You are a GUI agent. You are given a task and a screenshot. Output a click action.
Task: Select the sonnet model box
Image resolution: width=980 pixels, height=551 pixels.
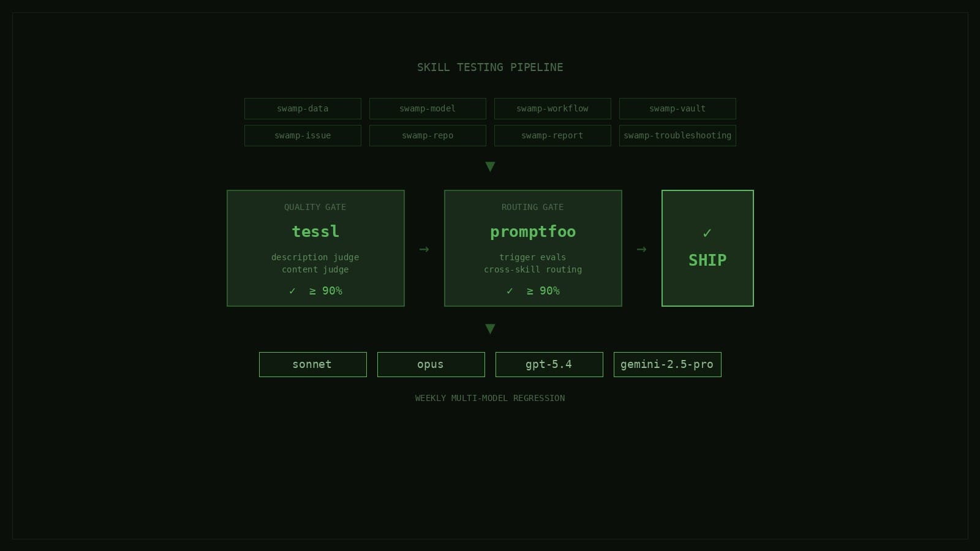[x=313, y=364]
